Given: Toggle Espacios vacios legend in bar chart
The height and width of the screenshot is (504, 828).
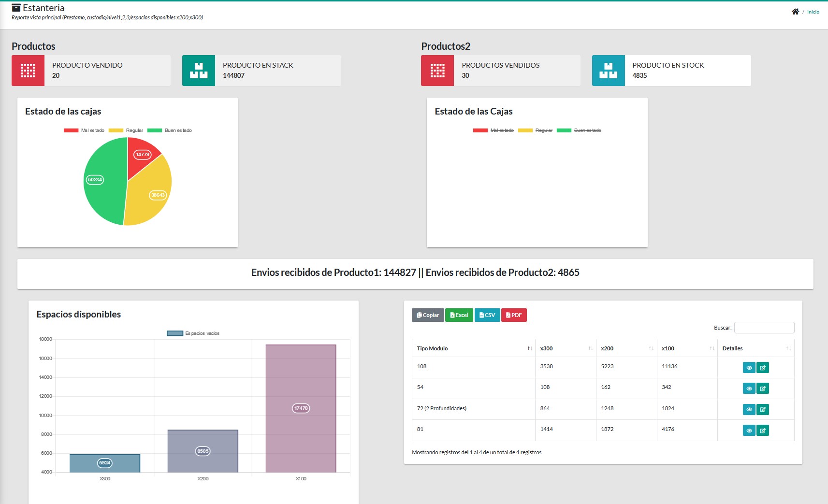Looking at the screenshot, I should click(x=193, y=333).
